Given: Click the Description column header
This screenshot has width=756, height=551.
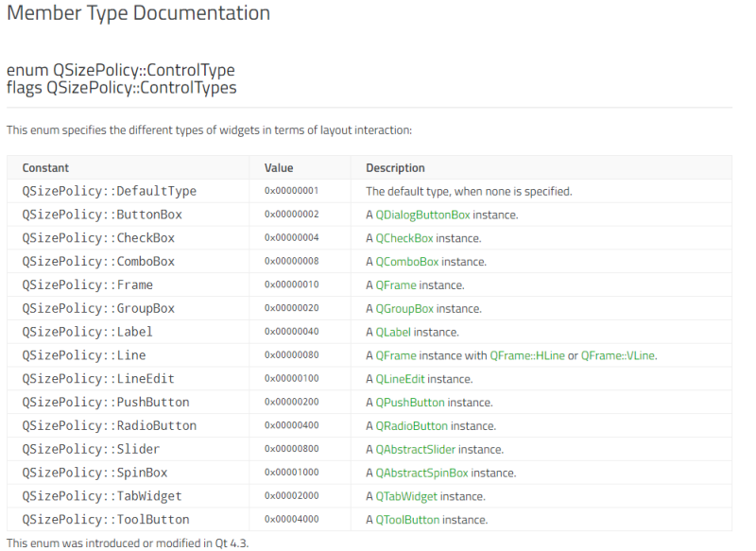Looking at the screenshot, I should [x=395, y=168].
